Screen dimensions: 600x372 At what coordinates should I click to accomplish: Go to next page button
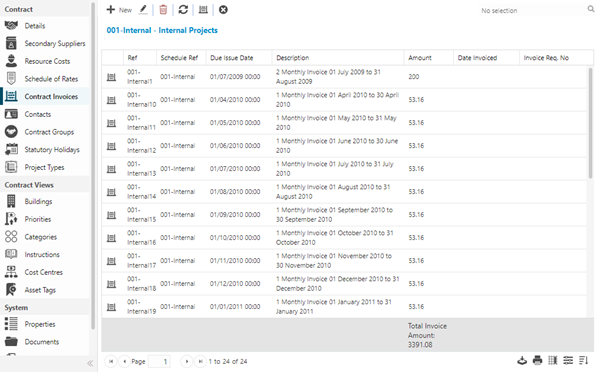(186, 361)
